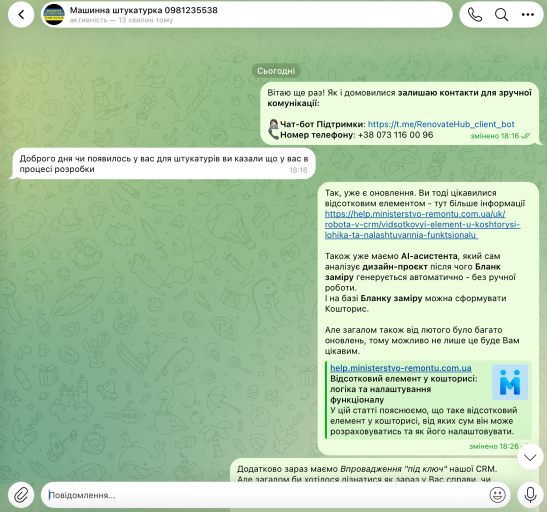Click the Сьогодні date badge
This screenshot has width=547, height=512.
pyautogui.click(x=276, y=71)
